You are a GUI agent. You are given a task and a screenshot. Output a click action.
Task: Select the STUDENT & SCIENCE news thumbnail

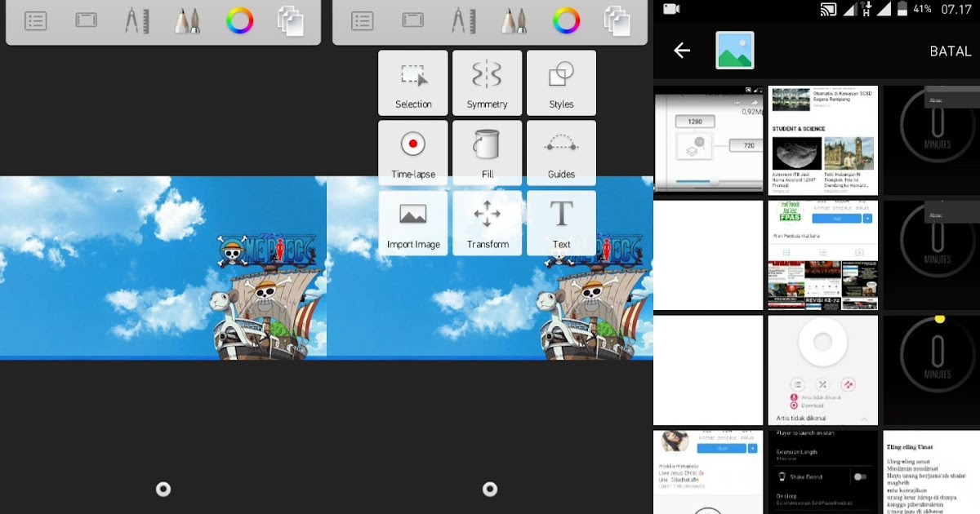coord(823,140)
